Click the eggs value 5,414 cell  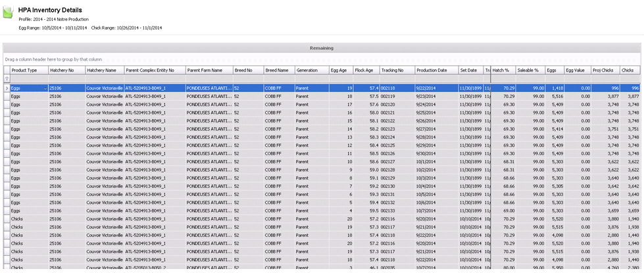pos(555,129)
